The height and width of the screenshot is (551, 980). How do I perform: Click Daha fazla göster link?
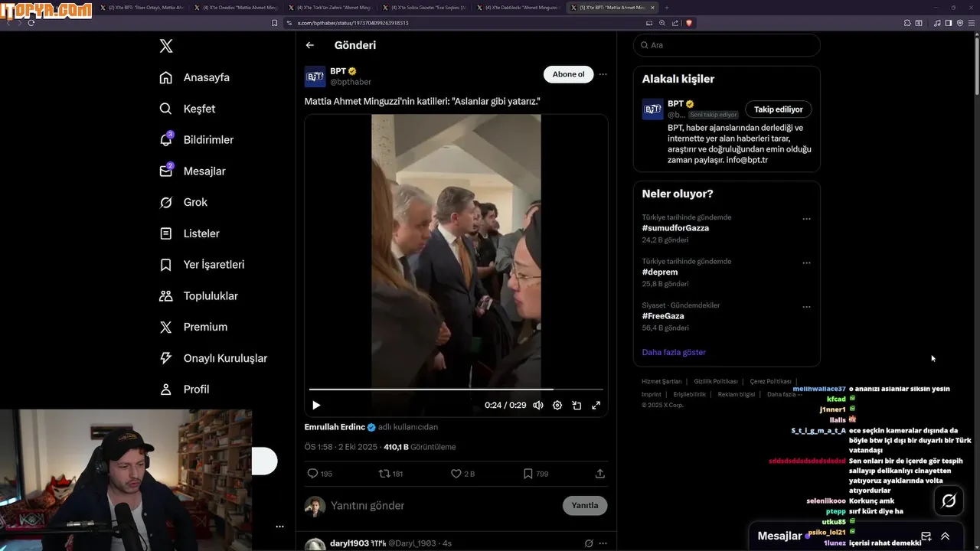[x=674, y=352]
